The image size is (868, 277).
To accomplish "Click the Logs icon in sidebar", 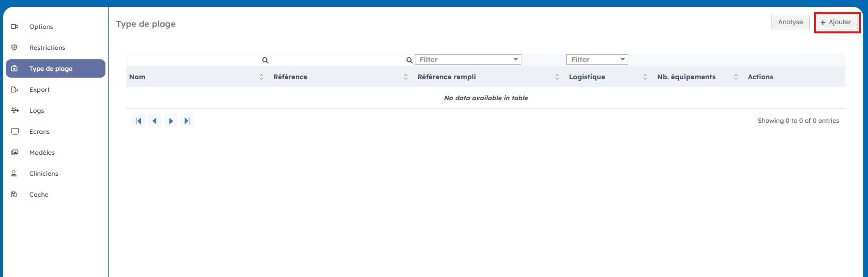I will [15, 111].
